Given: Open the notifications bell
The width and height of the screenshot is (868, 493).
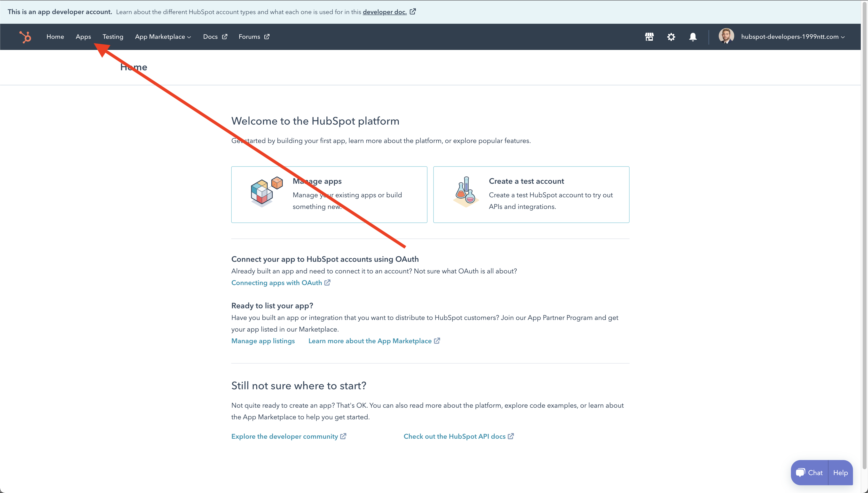Looking at the screenshot, I should coord(693,37).
